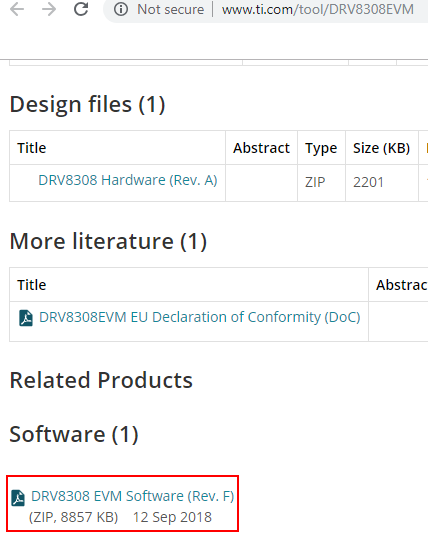Screen dimensions: 428x541
Task: Click the browser forward arrow
Action: click(x=49, y=9)
